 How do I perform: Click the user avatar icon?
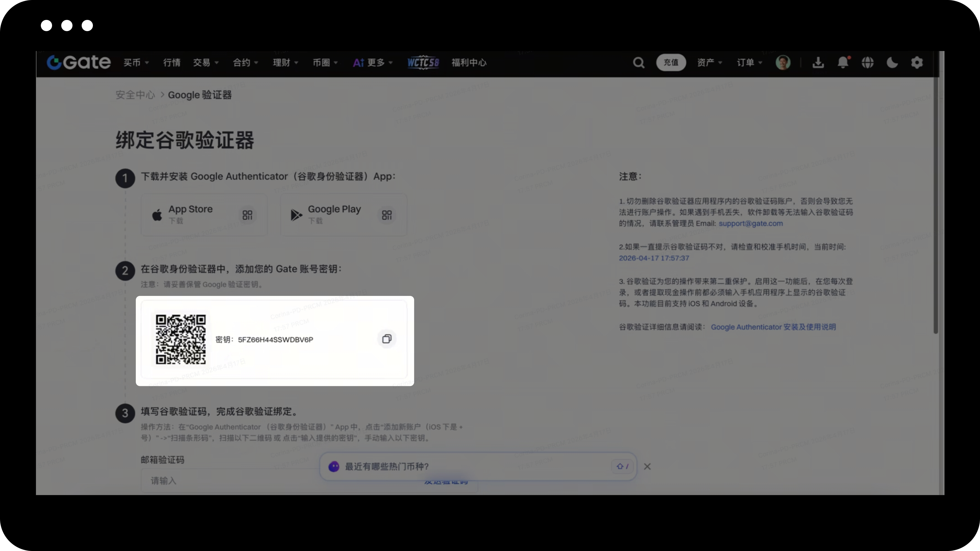coord(782,63)
